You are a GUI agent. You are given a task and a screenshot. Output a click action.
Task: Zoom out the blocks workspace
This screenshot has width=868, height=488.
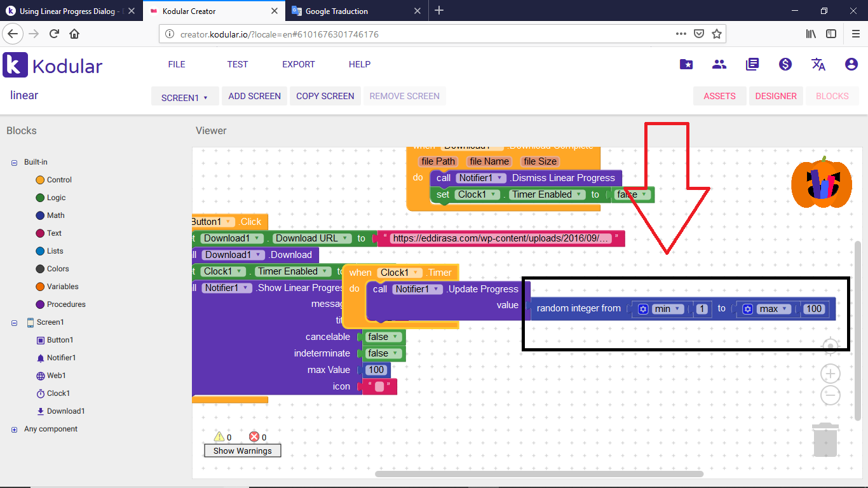831,395
